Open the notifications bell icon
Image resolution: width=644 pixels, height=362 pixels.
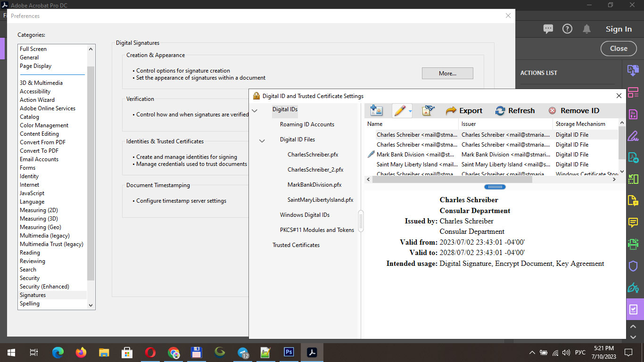pos(586,29)
